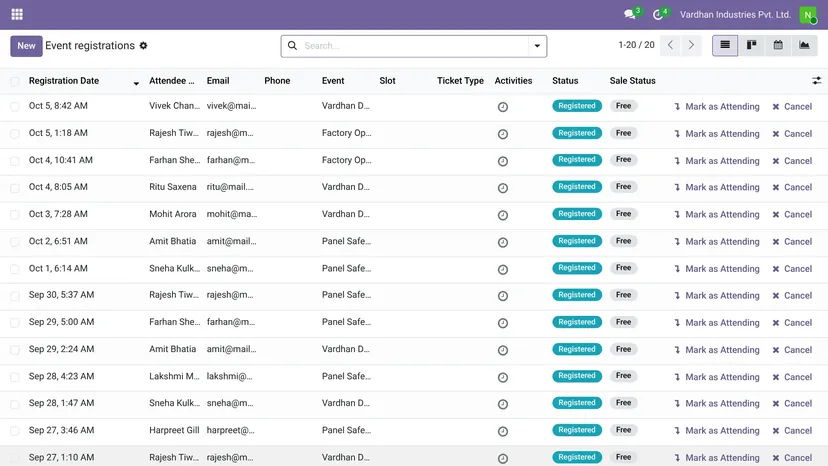
Task: Go to next page of records
Action: click(x=691, y=45)
